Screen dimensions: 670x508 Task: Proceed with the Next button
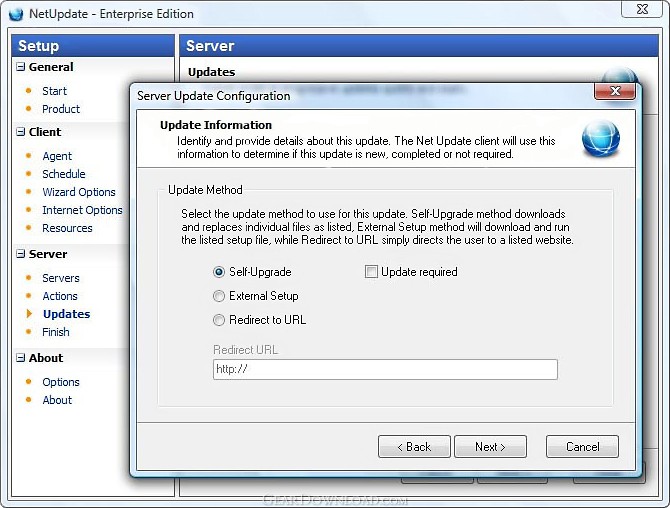[491, 446]
